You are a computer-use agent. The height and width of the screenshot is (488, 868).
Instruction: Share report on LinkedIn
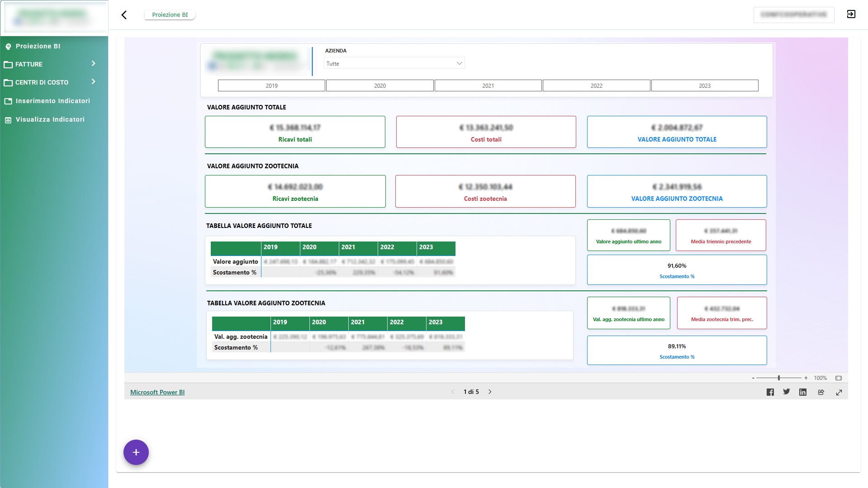[x=803, y=392]
